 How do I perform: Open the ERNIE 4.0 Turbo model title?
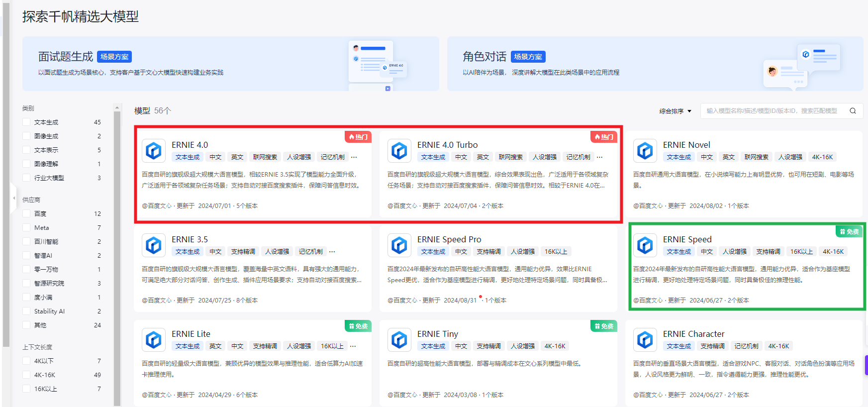coord(447,145)
